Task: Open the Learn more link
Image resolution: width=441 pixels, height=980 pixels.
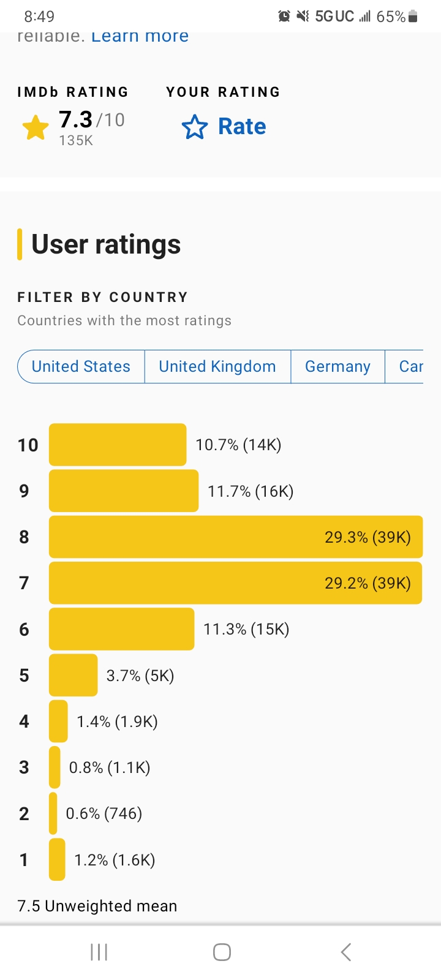Action: [x=140, y=36]
